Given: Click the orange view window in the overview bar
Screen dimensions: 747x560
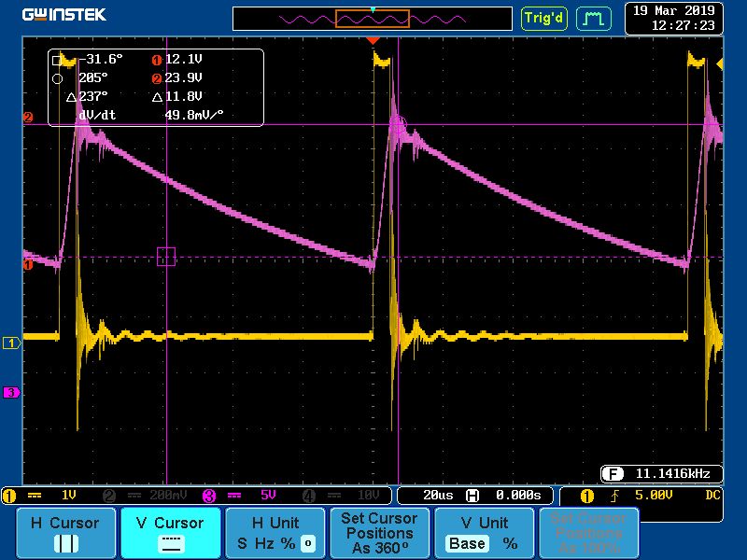Looking at the screenshot, I should (x=373, y=19).
